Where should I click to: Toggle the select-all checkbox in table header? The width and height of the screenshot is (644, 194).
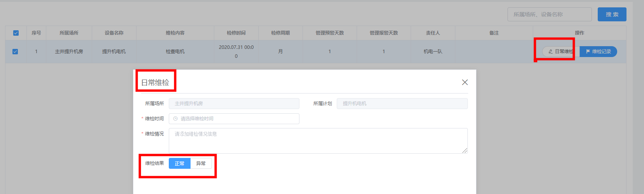tap(16, 33)
